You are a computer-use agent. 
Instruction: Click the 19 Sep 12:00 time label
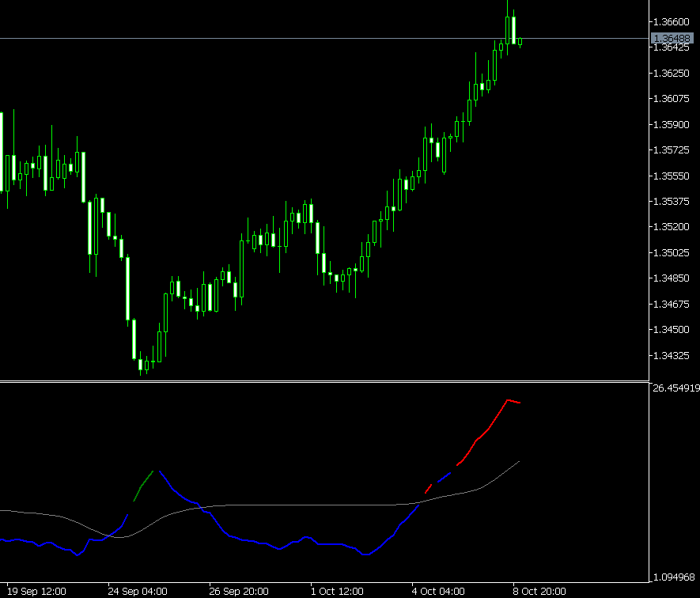[x=36, y=592]
